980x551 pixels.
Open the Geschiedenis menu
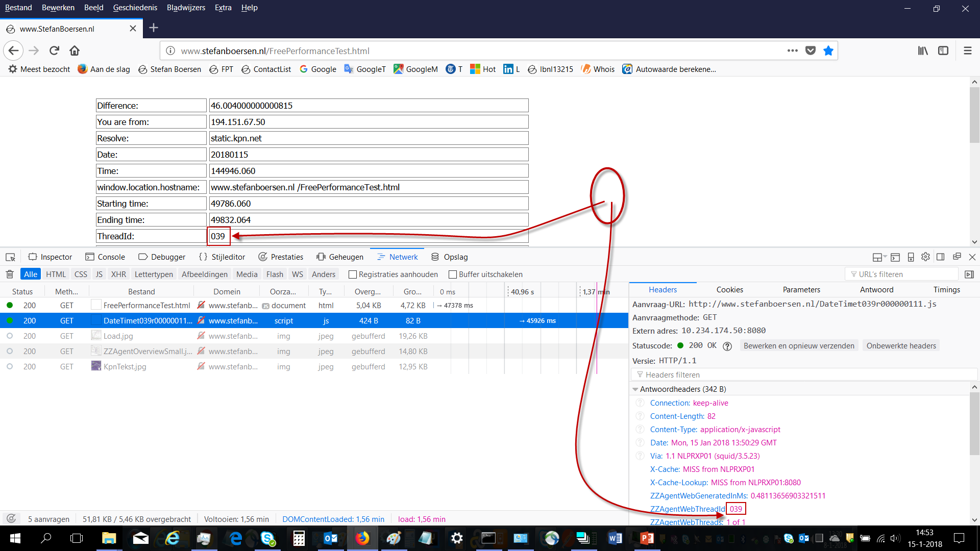coord(135,8)
